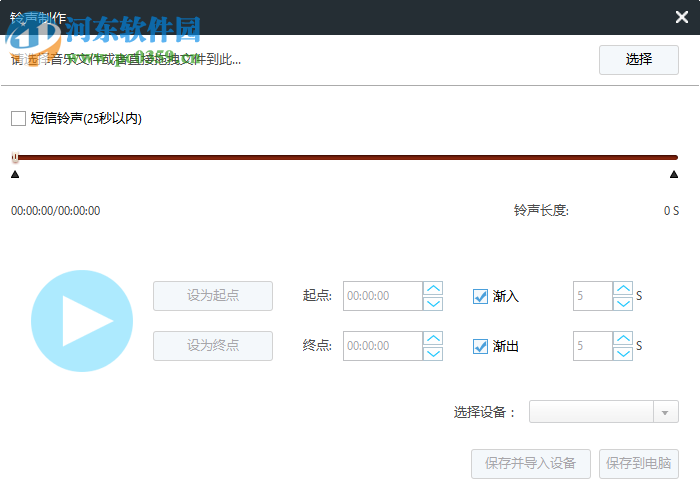Click the 选择 file button
The image size is (700, 500).
638,59
